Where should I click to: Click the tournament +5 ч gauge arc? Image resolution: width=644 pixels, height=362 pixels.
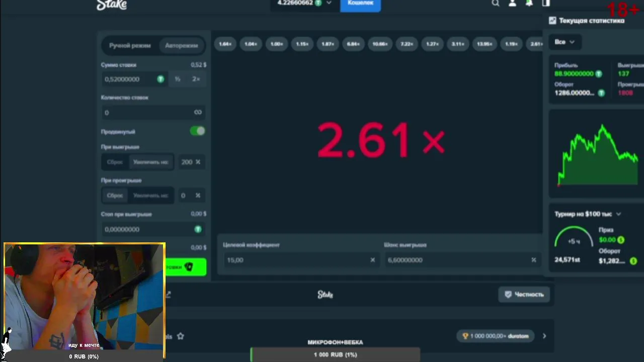(x=574, y=236)
